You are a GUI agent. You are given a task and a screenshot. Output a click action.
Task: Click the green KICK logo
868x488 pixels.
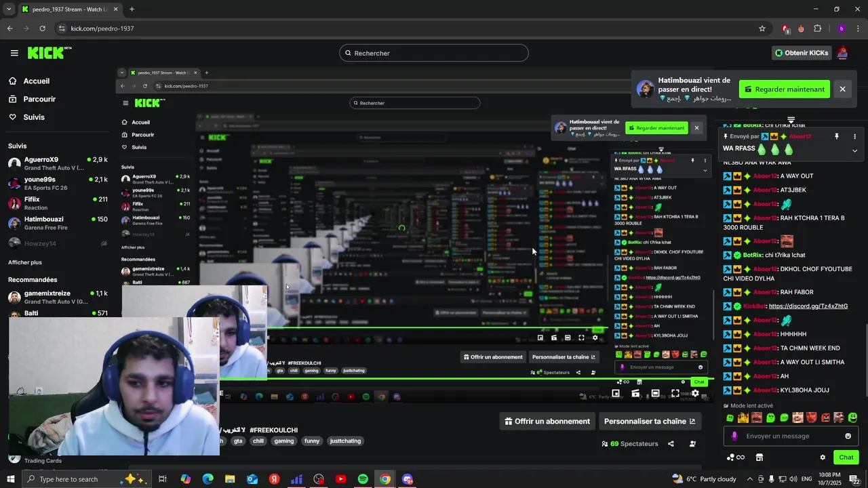pyautogui.click(x=50, y=53)
